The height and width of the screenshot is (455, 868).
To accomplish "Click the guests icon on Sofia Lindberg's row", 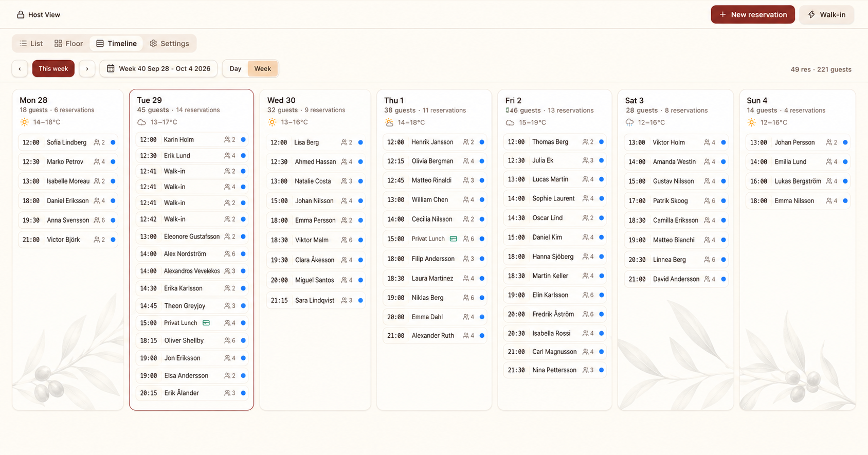I will pos(97,142).
